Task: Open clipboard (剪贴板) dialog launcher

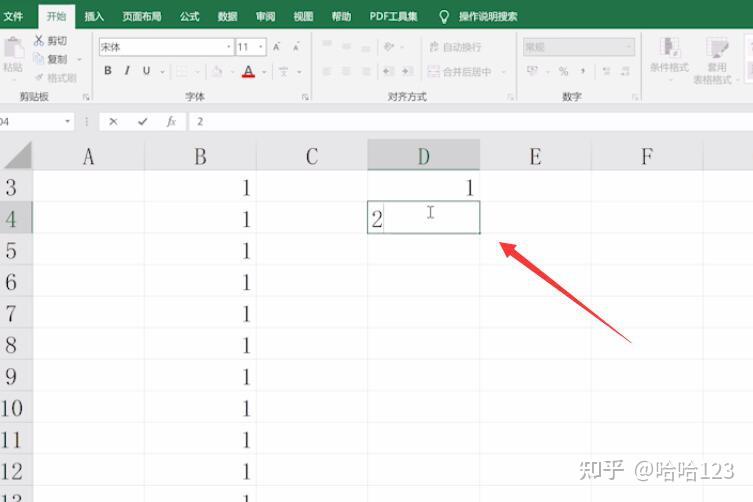Action: [x=86, y=97]
